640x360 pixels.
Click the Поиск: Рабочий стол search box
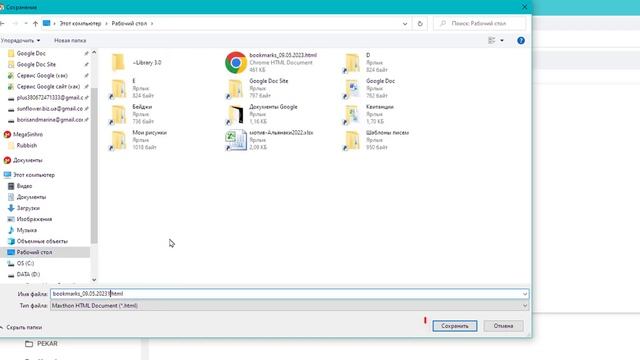point(480,24)
